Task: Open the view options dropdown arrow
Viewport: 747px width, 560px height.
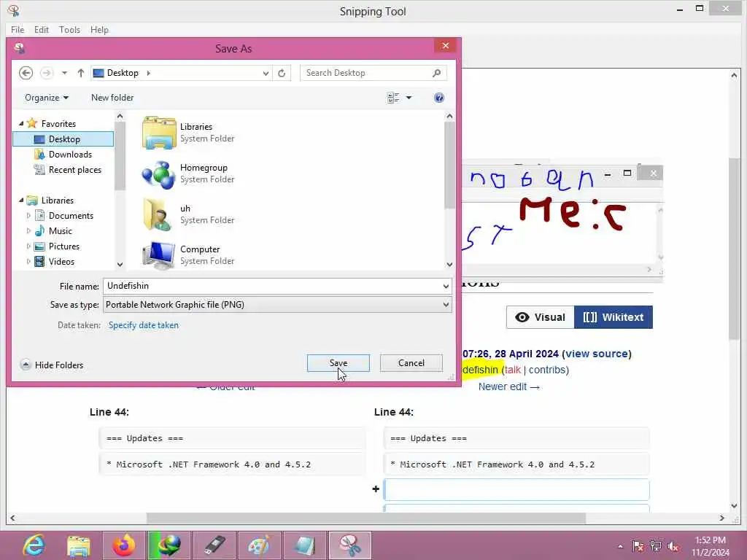Action: tap(409, 98)
